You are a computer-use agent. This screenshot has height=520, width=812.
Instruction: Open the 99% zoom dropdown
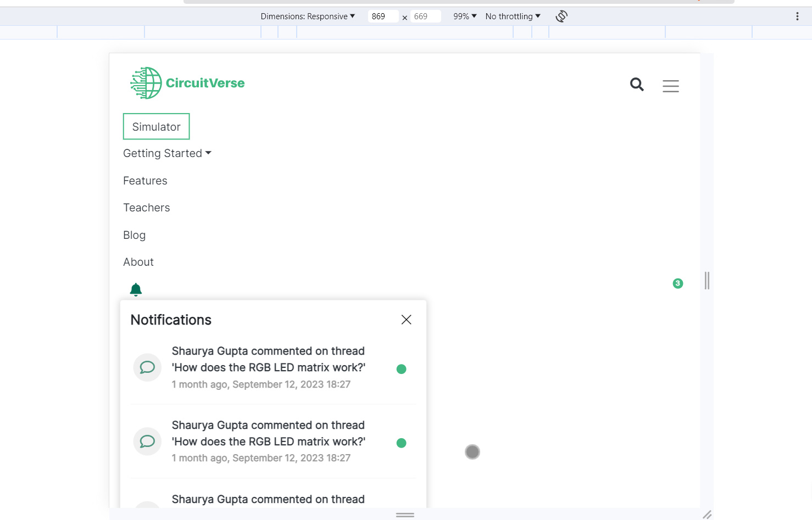tap(465, 16)
